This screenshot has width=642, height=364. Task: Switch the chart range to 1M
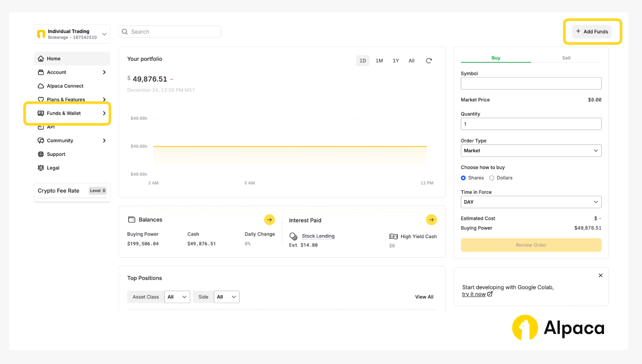(x=379, y=61)
